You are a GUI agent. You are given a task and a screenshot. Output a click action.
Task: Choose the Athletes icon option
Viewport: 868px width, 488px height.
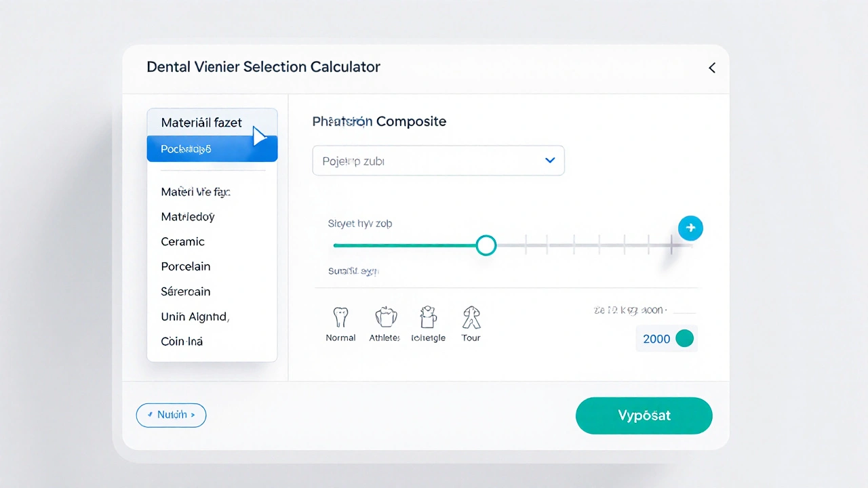pyautogui.click(x=384, y=318)
